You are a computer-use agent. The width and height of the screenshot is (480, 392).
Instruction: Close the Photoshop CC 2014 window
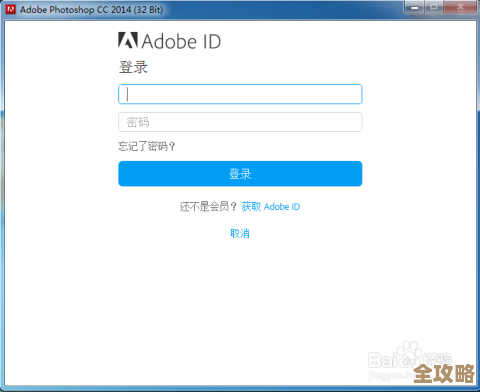pos(460,7)
